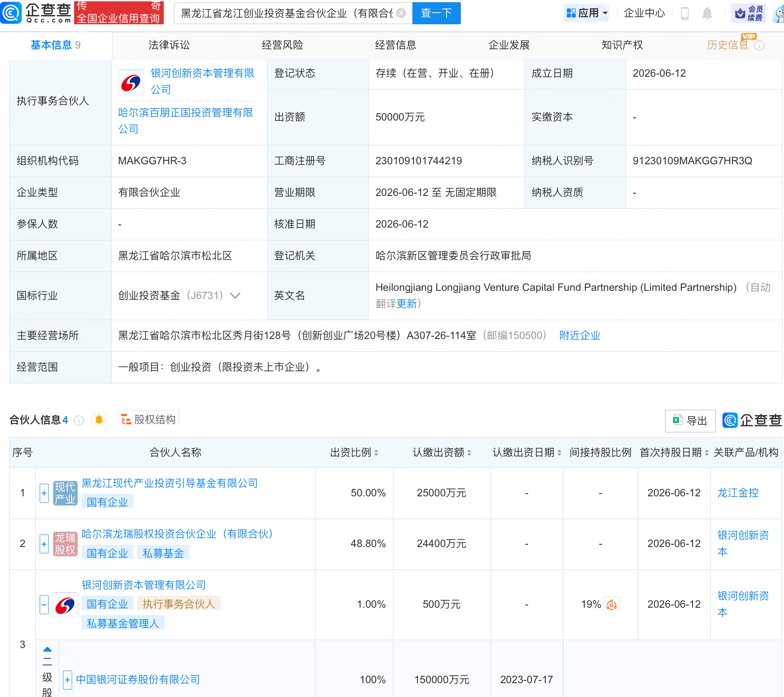The image size is (784, 697).
Task: Click the 执行事务合伙人 tag in row 3
Action: [179, 604]
